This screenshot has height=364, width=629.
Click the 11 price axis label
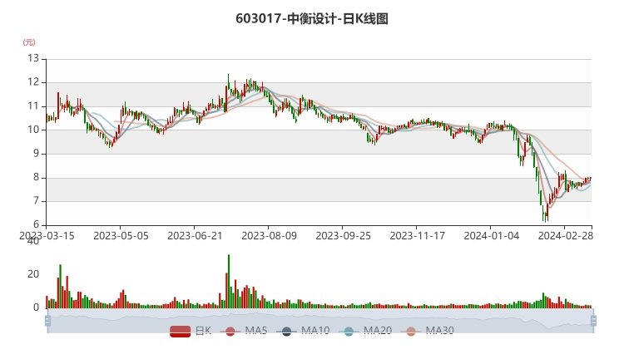33,106
